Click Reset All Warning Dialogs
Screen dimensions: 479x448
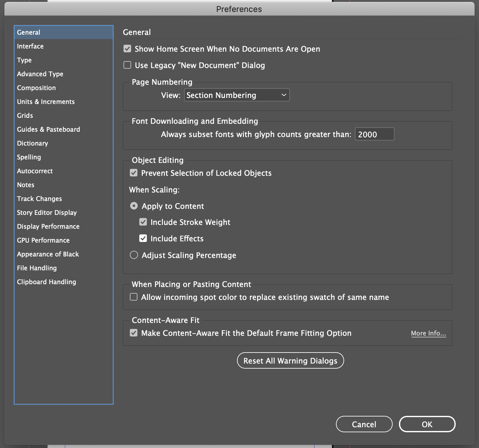(290, 360)
